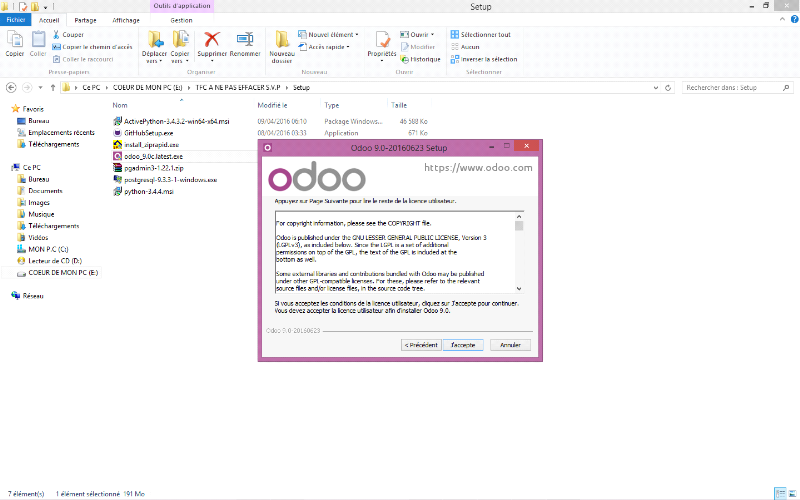
Task: Switch to details view icon in status bar
Action: click(780, 494)
